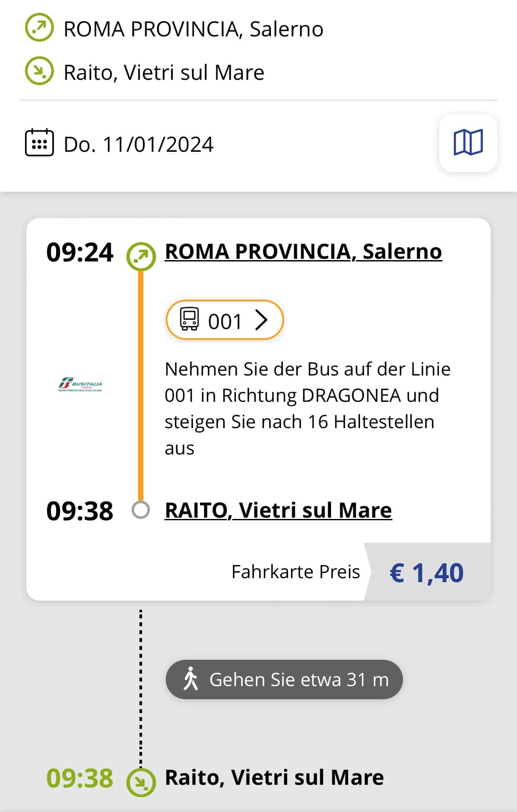The width and height of the screenshot is (517, 812).
Task: Edit destination field Raito, Vietri sul Mare
Action: click(164, 72)
